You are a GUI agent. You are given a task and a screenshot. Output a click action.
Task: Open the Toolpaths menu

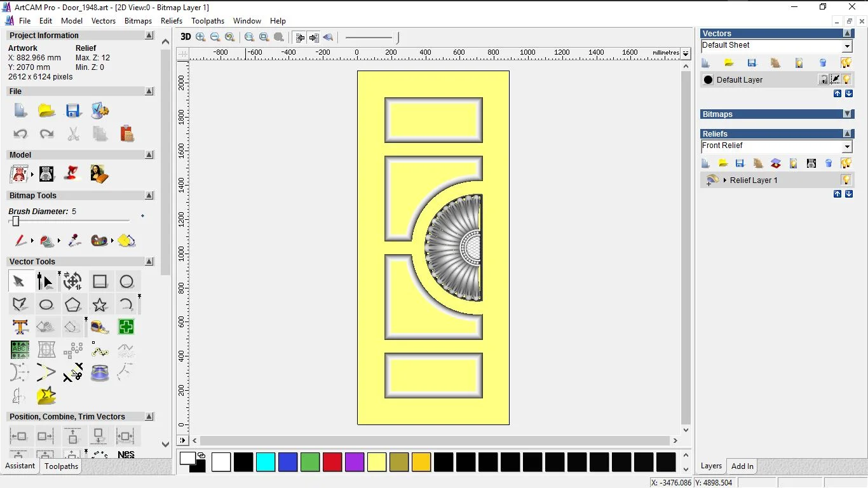point(208,21)
